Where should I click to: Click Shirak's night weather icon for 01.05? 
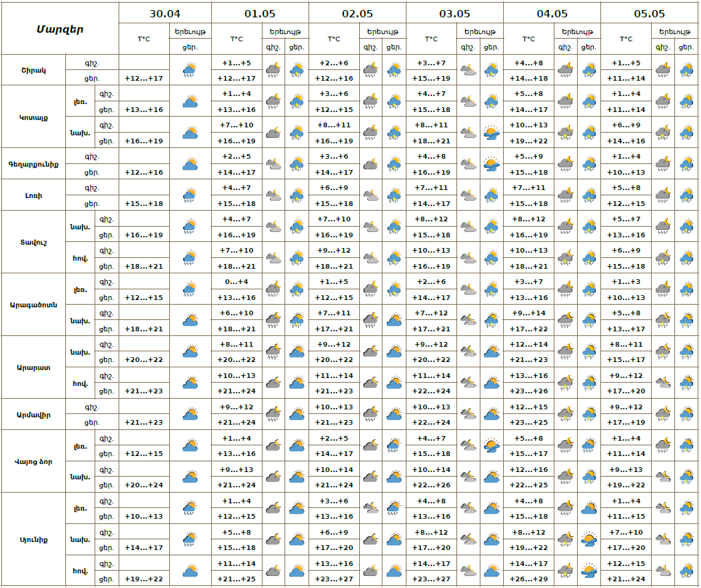coord(273,70)
